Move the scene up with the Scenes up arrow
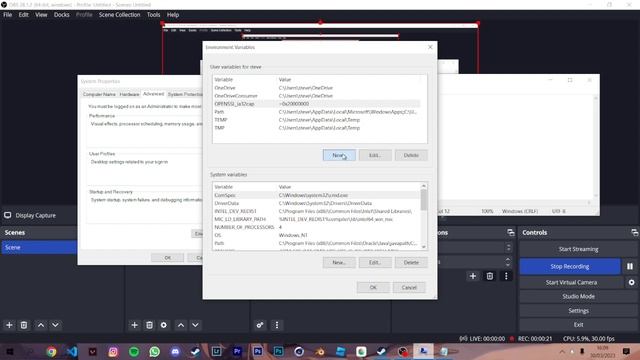The height and width of the screenshot is (360, 640). 41,325
